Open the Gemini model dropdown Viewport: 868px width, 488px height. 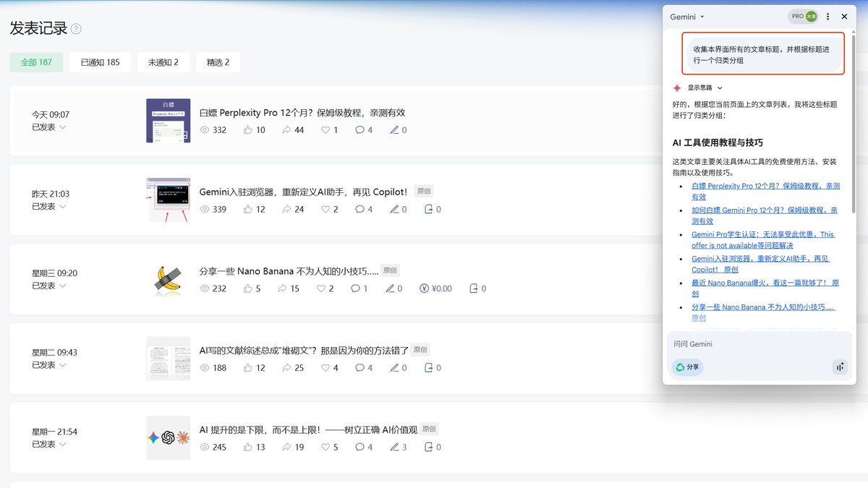click(687, 17)
